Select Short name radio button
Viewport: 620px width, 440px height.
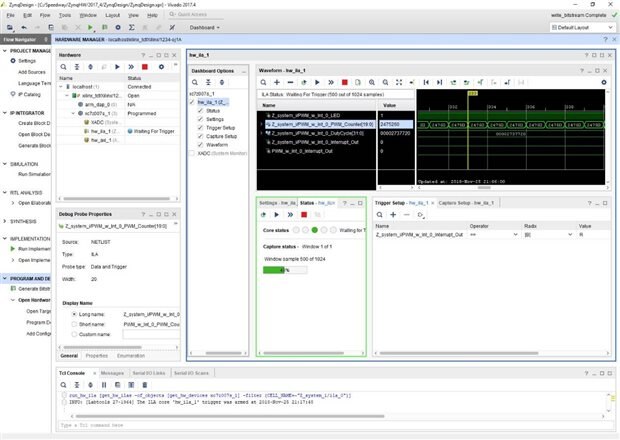tap(73, 324)
